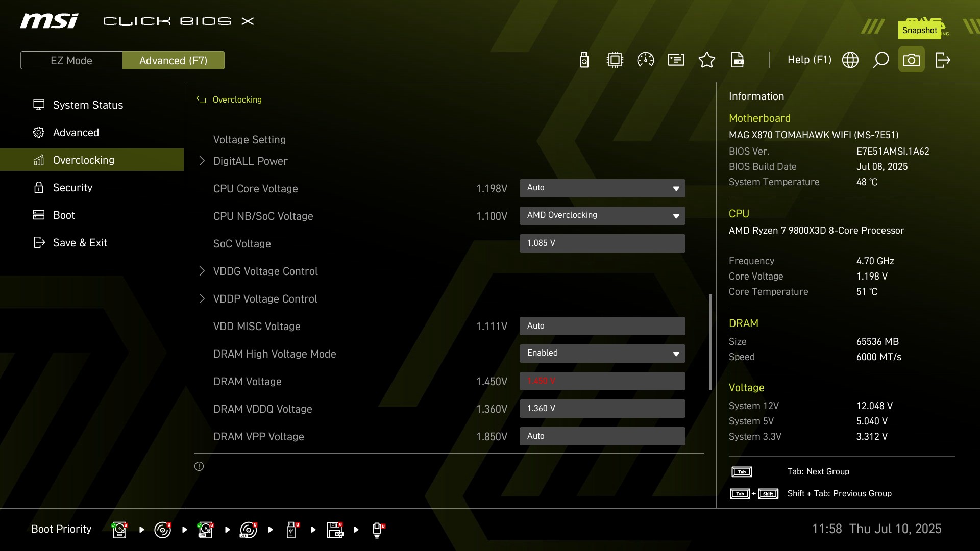
Task: Open the M-Flash USB update icon
Action: (584, 60)
